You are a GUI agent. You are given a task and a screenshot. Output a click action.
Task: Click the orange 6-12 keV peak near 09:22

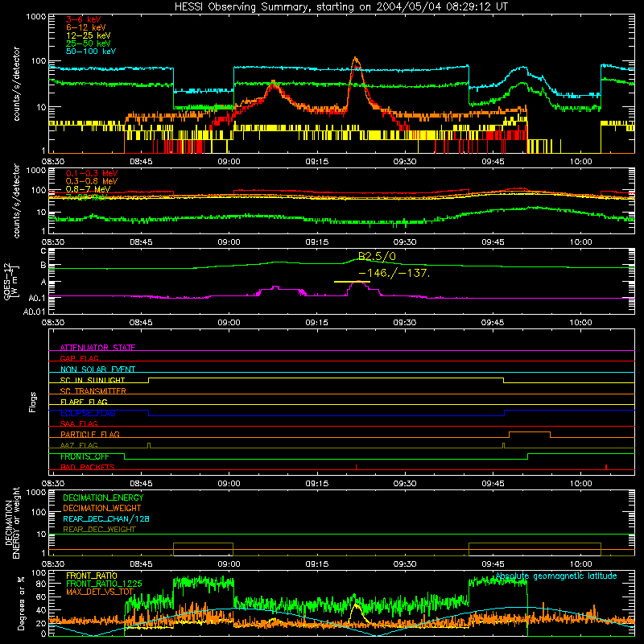point(356,60)
